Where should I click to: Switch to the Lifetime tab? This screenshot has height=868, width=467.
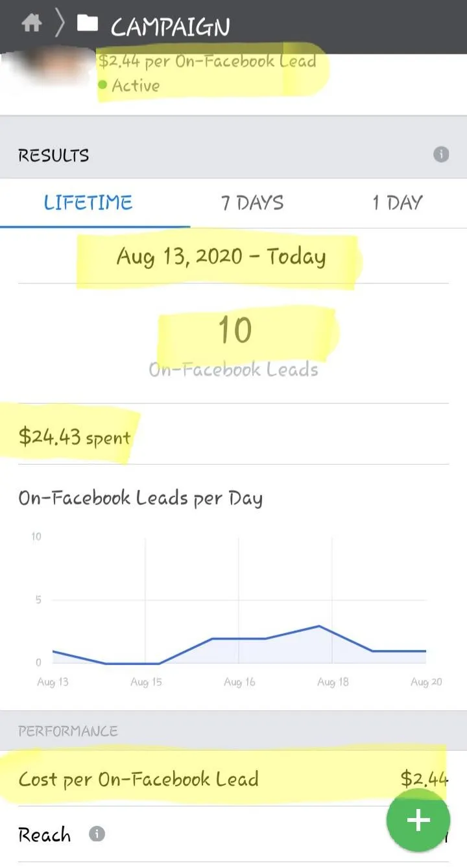click(x=88, y=202)
